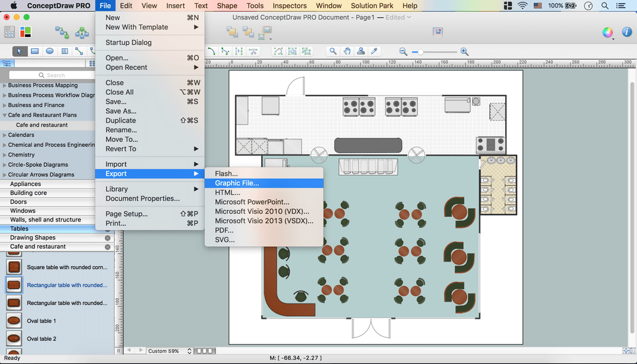The height and width of the screenshot is (364, 637).
Task: Select PDF... export option
Action: (224, 230)
